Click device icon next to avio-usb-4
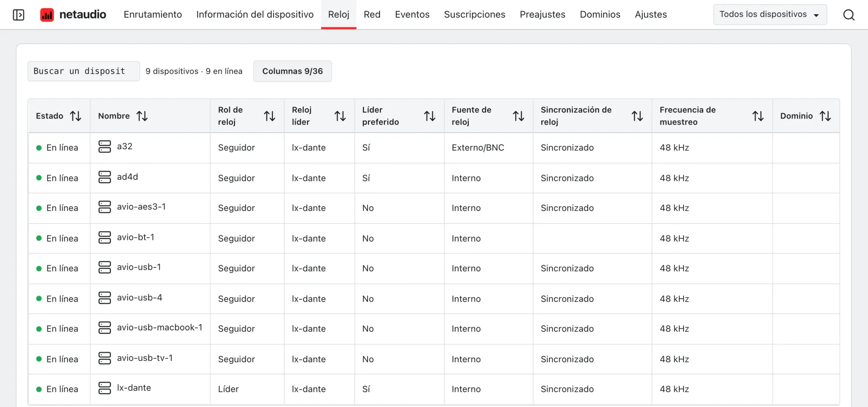868x407 pixels. pos(105,298)
